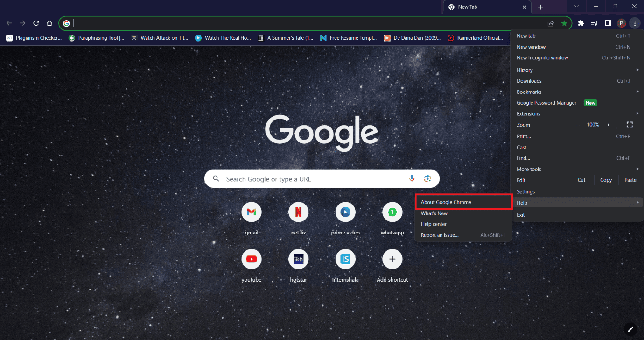Image resolution: width=644 pixels, height=340 pixels.
Task: Click the customize Chrome pencil icon
Action: (x=630, y=328)
